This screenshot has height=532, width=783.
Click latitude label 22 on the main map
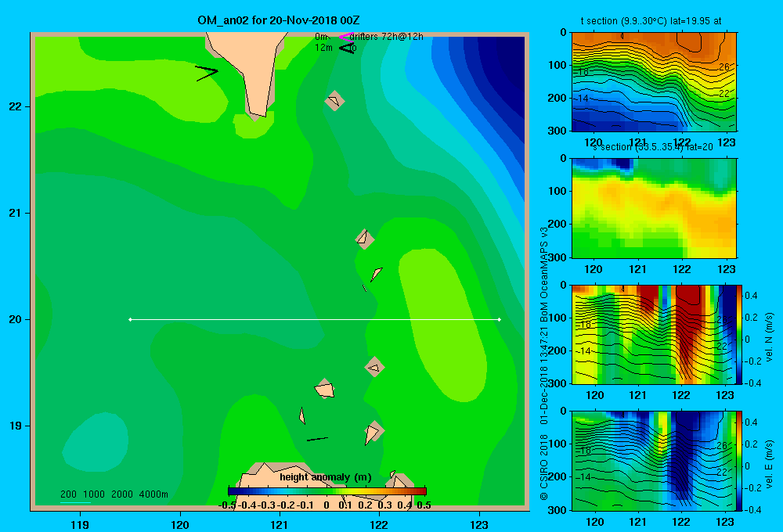(16, 106)
